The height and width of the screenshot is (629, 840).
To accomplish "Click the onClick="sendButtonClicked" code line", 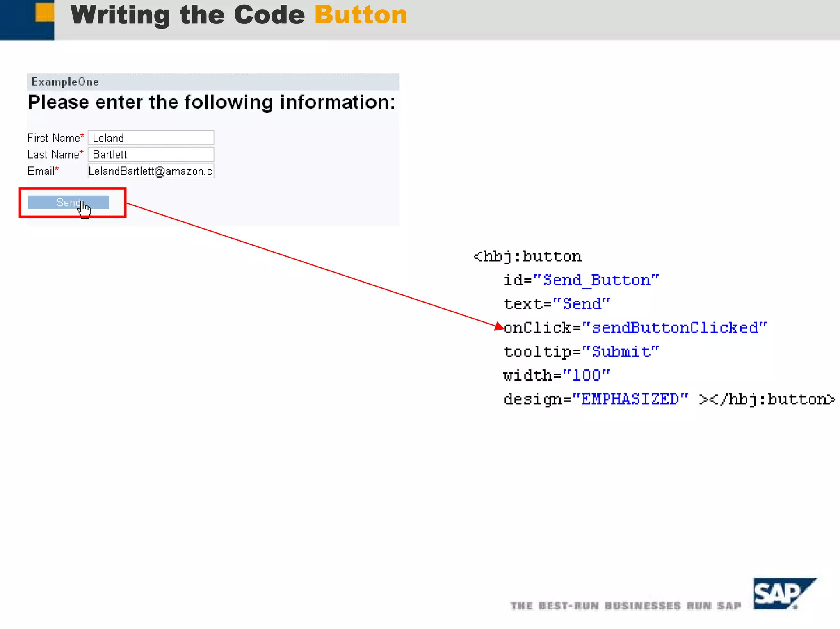I will tap(635, 328).
